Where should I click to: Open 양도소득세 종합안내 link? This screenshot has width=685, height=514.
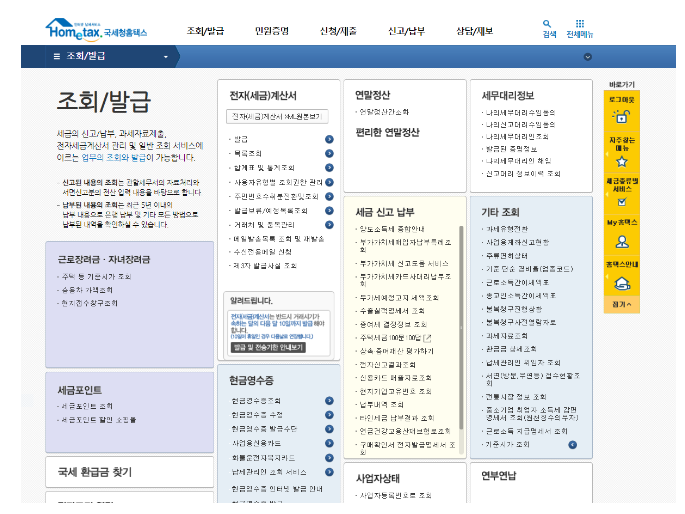(392, 229)
